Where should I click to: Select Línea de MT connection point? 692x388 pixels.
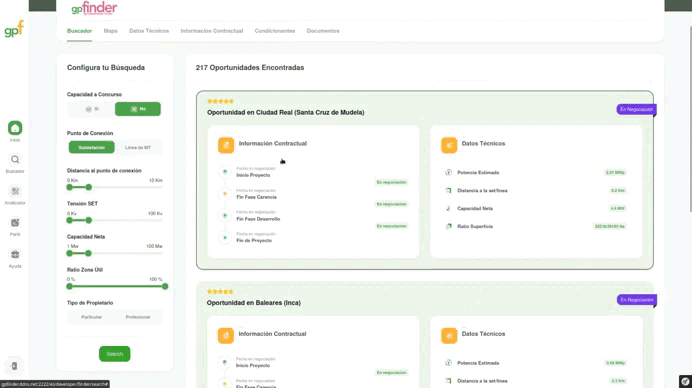coord(138,147)
